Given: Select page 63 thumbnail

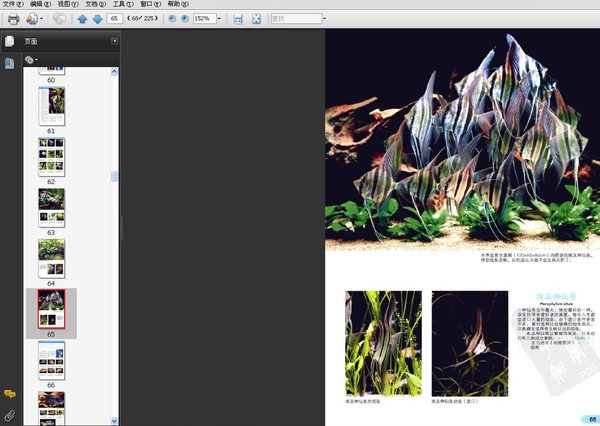Looking at the screenshot, I should pyautogui.click(x=52, y=208).
